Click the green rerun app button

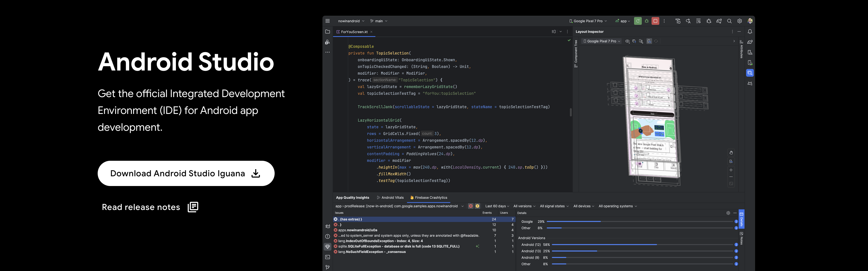click(637, 21)
